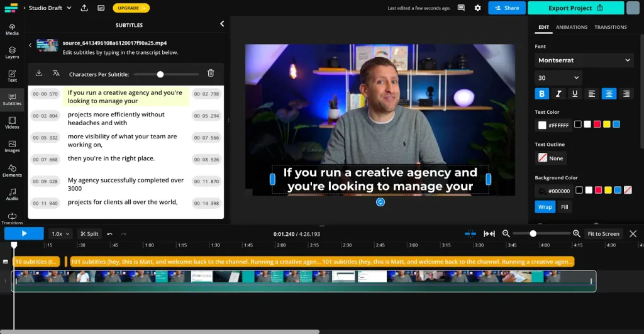Switch to the Transitions tab
644x334 pixels.
pos(610,27)
